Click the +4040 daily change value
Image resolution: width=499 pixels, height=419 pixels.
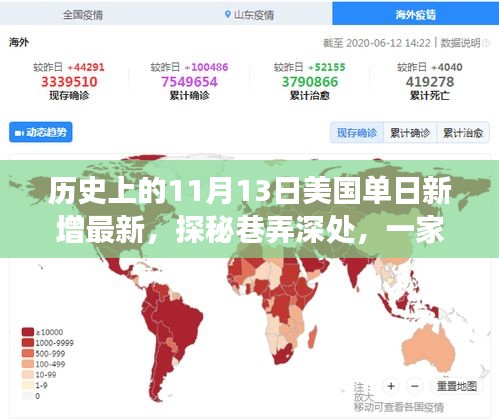[446, 67]
